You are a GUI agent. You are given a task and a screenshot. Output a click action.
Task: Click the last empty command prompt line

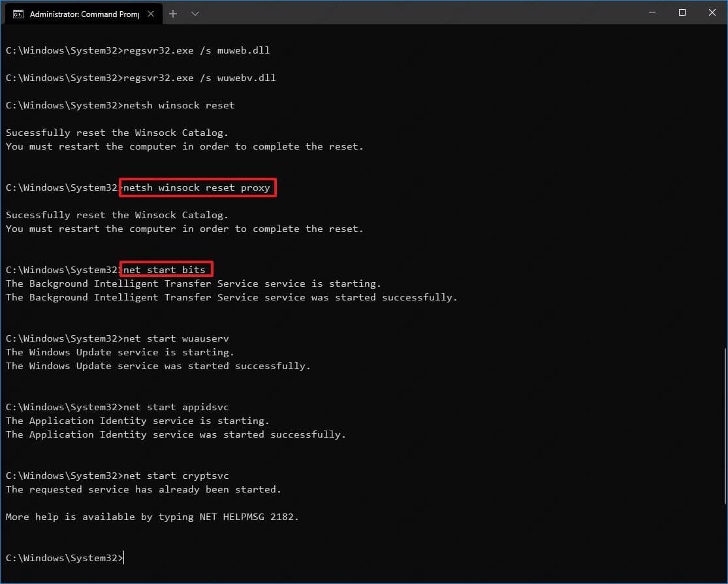(x=65, y=557)
